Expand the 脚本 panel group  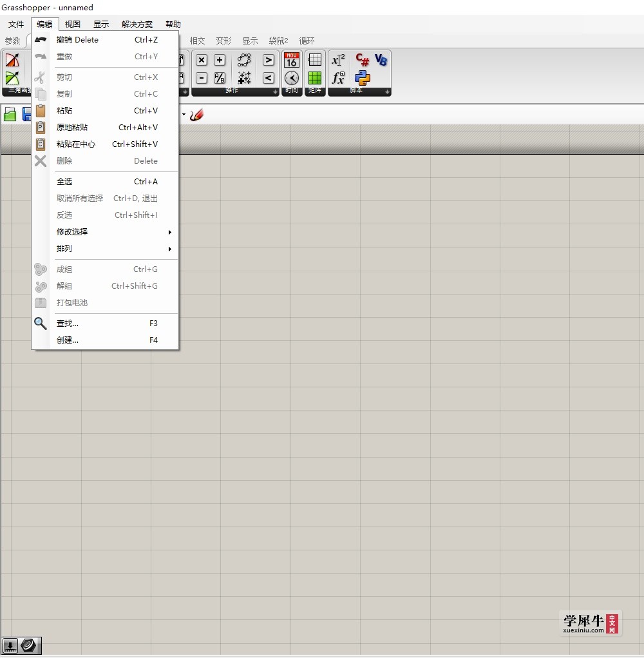[388, 92]
